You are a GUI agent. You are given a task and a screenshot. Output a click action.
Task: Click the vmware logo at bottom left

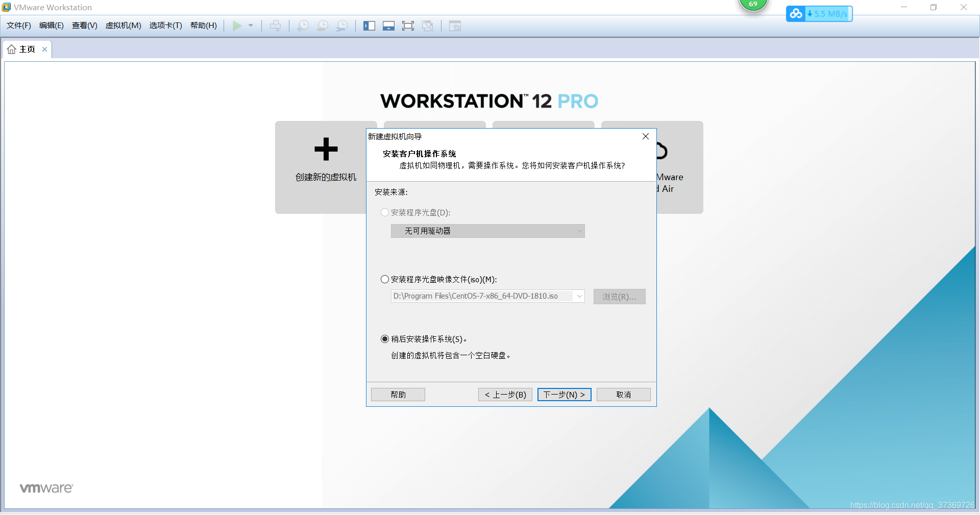click(46, 488)
